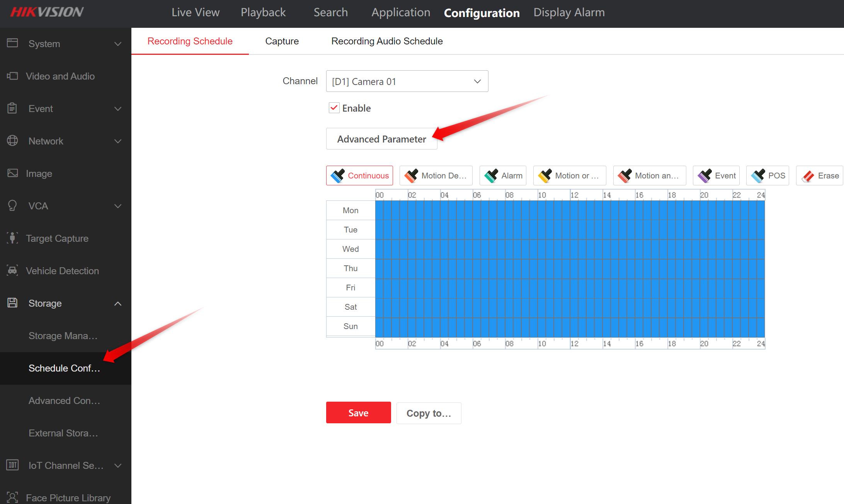The height and width of the screenshot is (504, 844).
Task: Expand the Event menu chevron
Action: click(118, 109)
